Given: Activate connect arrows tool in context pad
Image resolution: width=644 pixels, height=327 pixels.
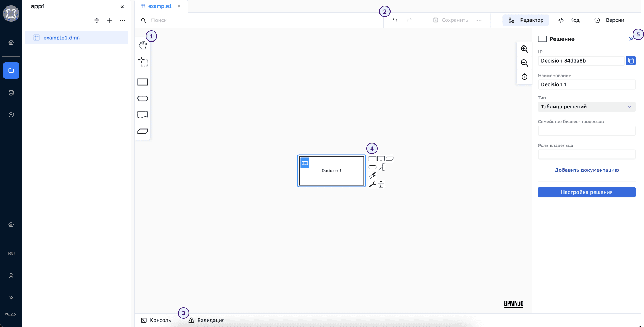Looking at the screenshot, I should (x=372, y=176).
